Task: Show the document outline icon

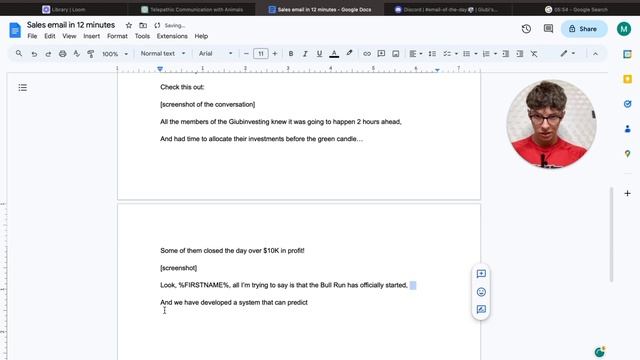Action: tap(22, 87)
